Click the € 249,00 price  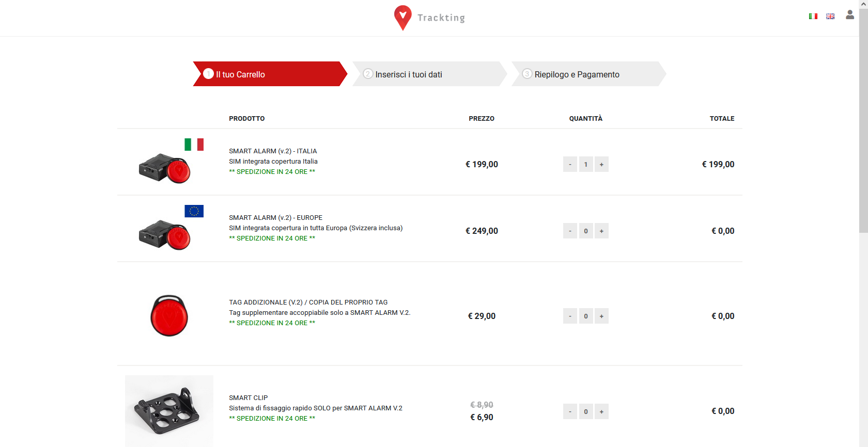(482, 231)
